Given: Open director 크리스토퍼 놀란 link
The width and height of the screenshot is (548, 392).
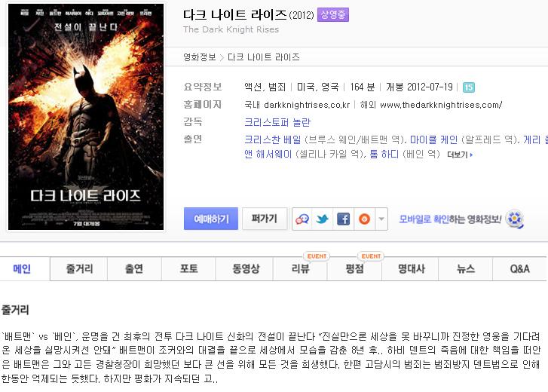Looking at the screenshot, I should pos(277,122).
